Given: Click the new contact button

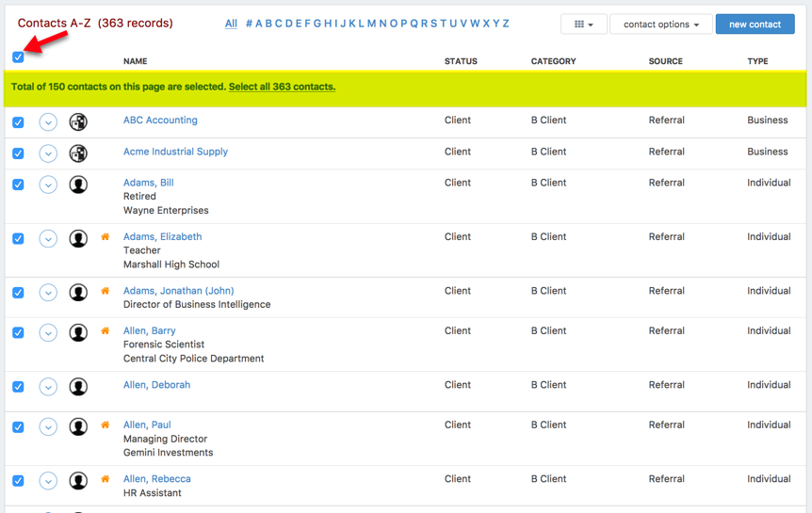Looking at the screenshot, I should (755, 24).
